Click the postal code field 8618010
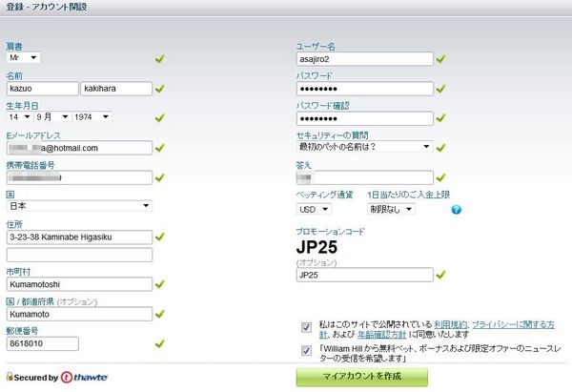Screen dimensions: 572x392 [x=42, y=343]
